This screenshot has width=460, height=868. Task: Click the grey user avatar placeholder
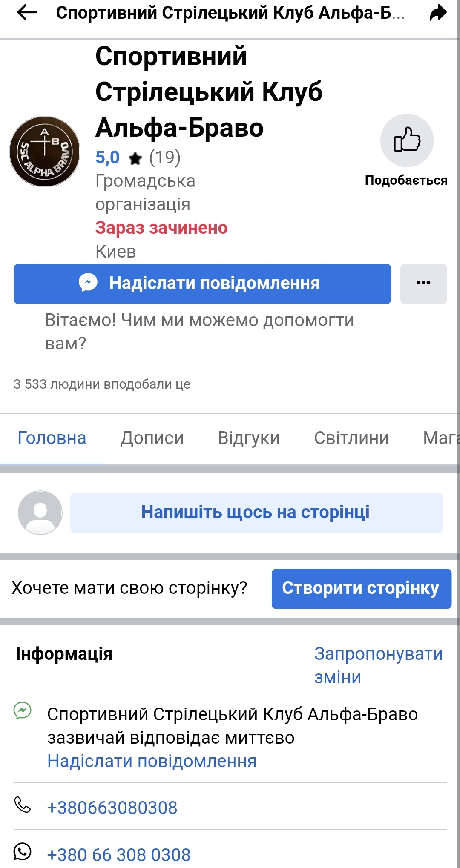tap(40, 513)
